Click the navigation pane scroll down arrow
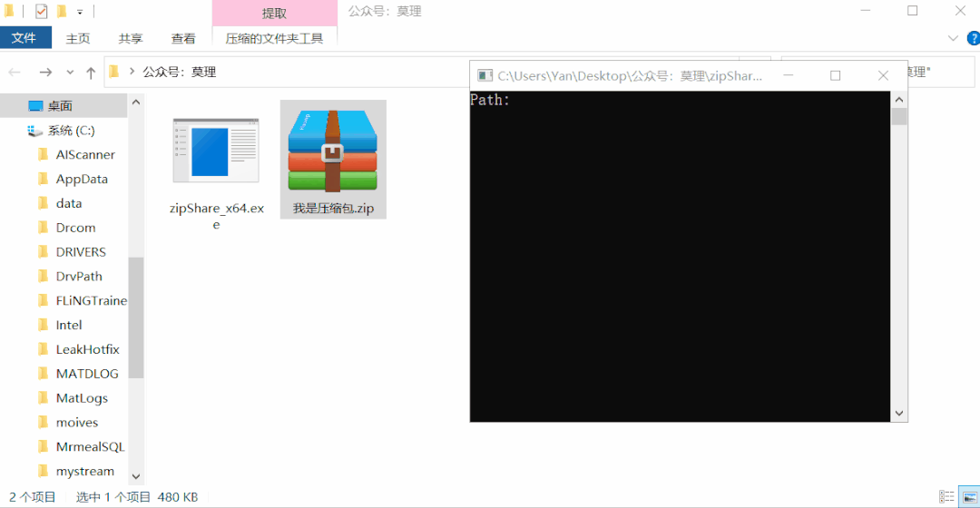Viewport: 980px width, 508px height. [135, 476]
